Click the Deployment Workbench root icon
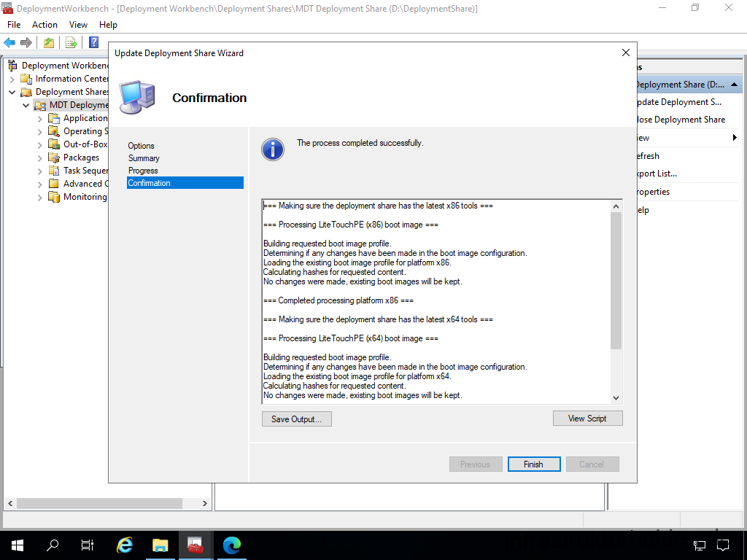 coord(13,66)
